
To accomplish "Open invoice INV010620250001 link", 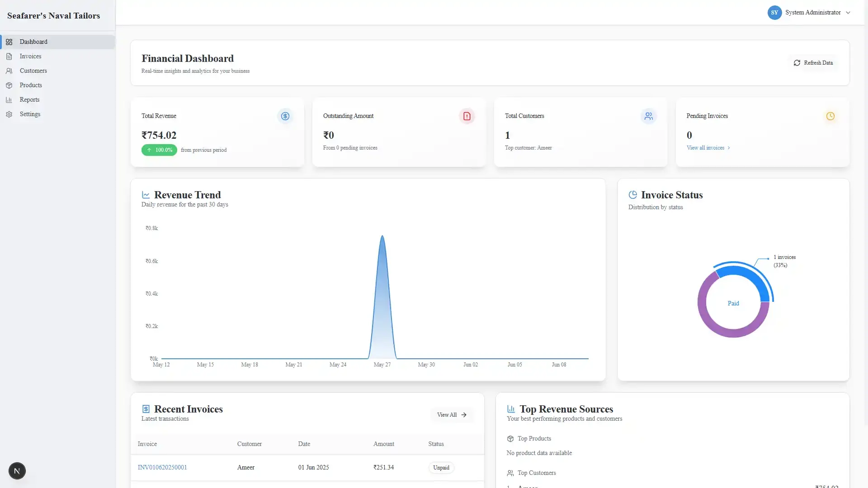I will [162, 468].
